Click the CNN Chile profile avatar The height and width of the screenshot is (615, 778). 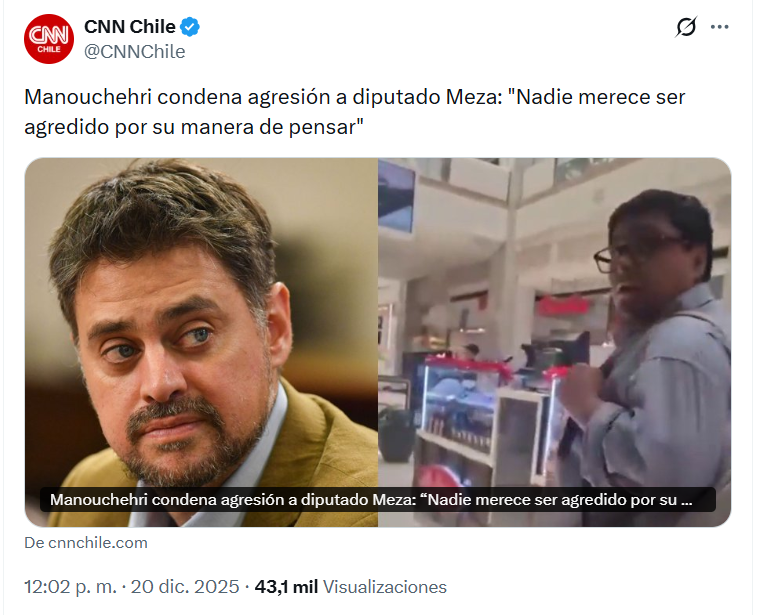[x=49, y=39]
